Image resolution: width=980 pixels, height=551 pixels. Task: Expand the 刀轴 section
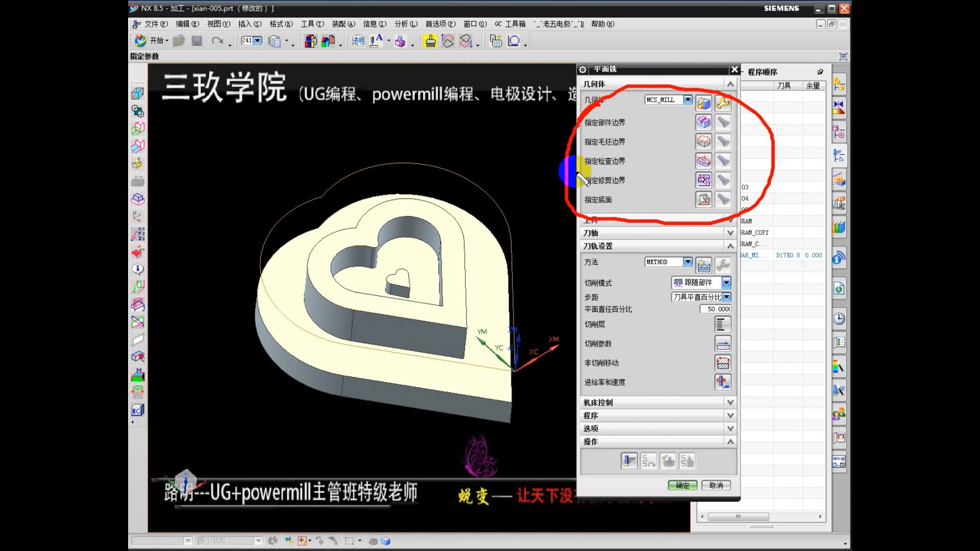coord(730,233)
